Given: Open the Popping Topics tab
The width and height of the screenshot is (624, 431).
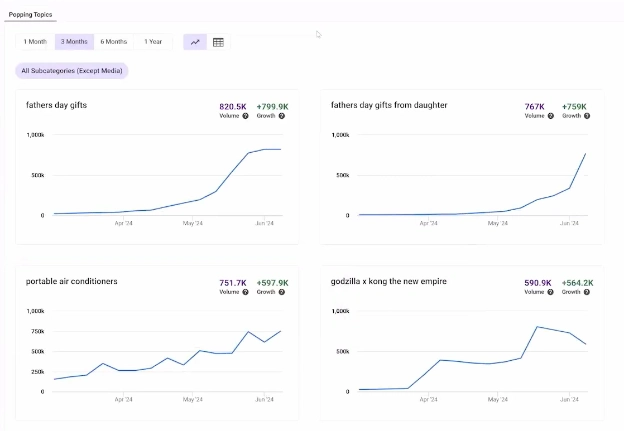Looking at the screenshot, I should click(31, 15).
